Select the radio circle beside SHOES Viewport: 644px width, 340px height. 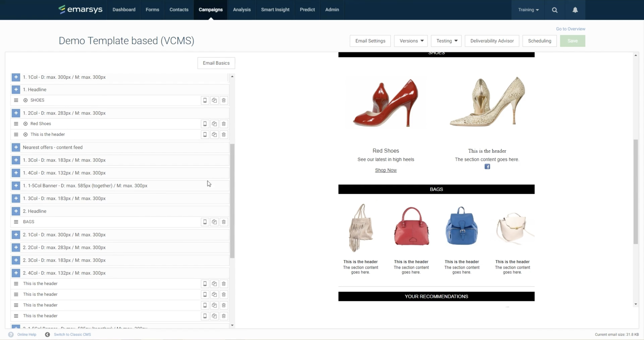[26, 100]
